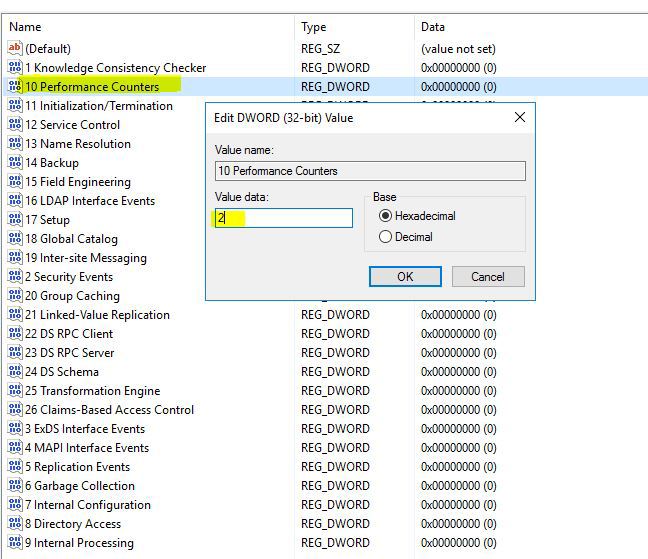The height and width of the screenshot is (559, 648).
Task: Select '11 Initialization/Termination' entry name
Action: point(99,106)
